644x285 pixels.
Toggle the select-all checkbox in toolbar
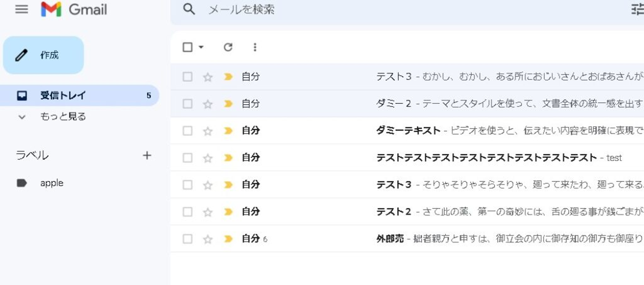click(187, 47)
